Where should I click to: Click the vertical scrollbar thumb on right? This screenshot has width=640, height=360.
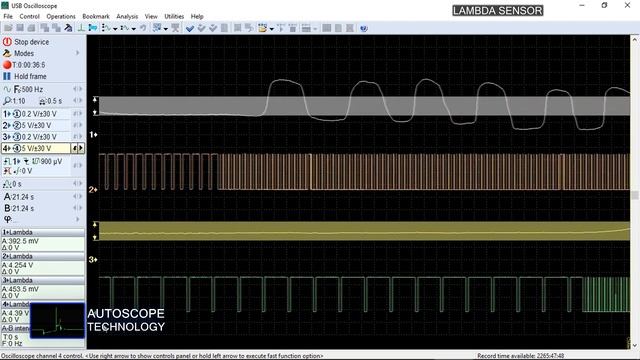click(x=634, y=195)
